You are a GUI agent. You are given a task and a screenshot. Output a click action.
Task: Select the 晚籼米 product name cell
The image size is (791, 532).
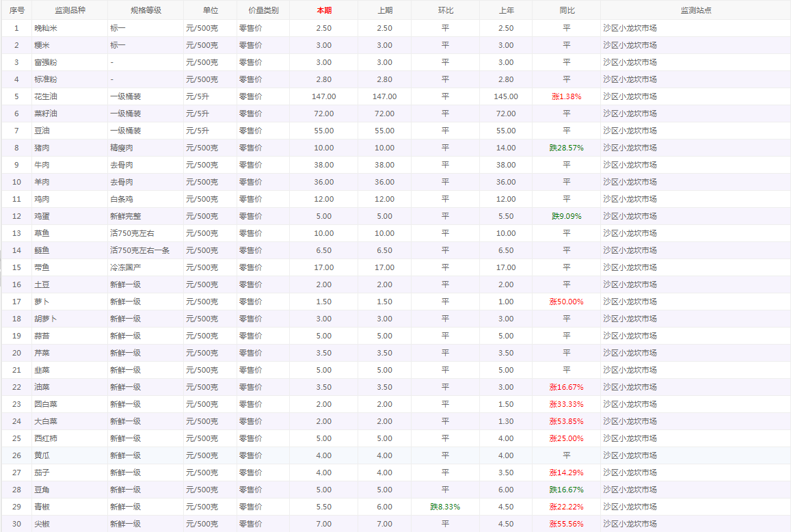(x=46, y=28)
